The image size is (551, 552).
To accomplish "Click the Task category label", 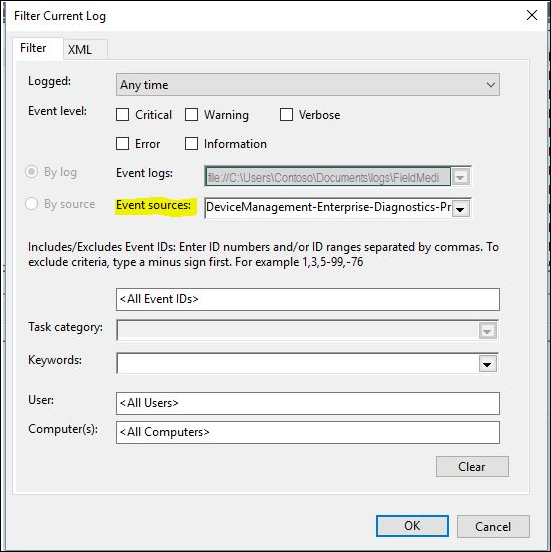I will [x=65, y=327].
